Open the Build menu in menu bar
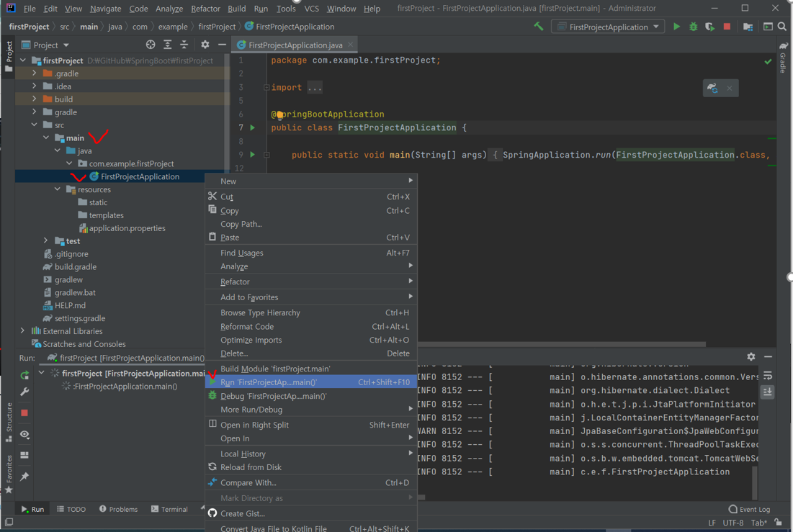 pos(236,9)
